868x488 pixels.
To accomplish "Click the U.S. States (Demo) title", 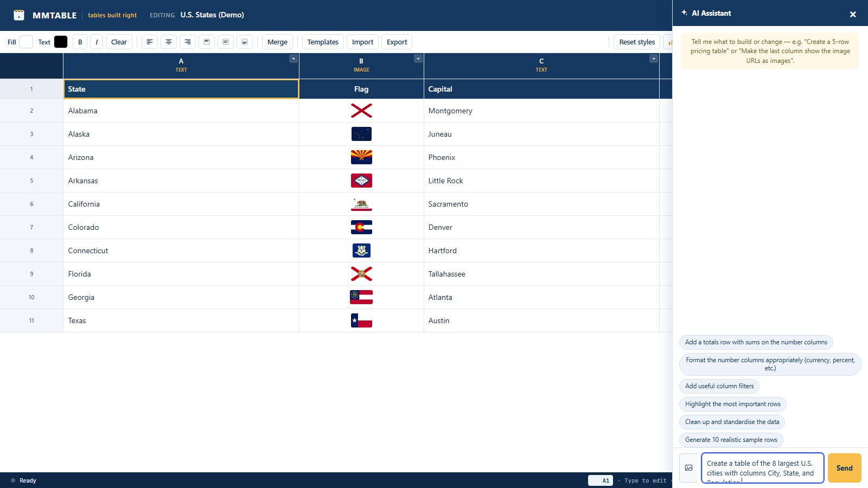I will coord(212,15).
